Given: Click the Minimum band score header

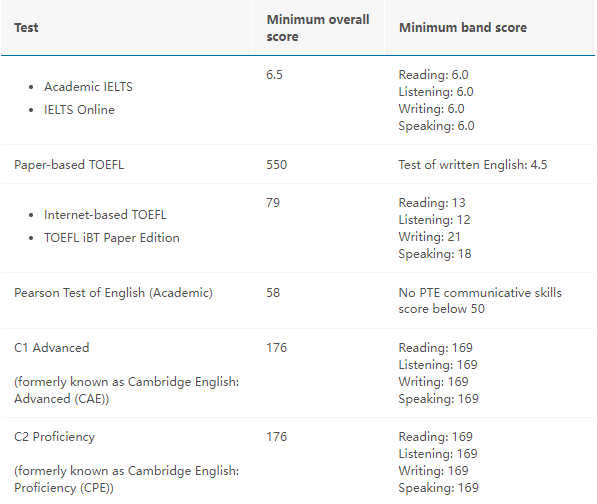Looking at the screenshot, I should coord(463,28).
